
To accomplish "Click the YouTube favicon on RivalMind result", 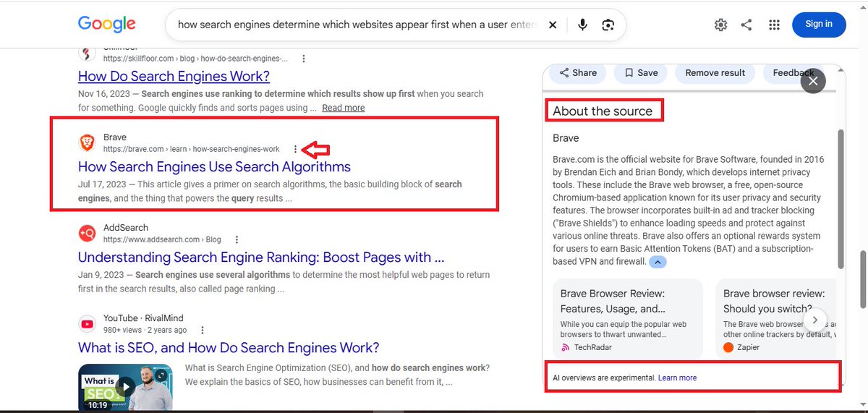I will coord(87,323).
